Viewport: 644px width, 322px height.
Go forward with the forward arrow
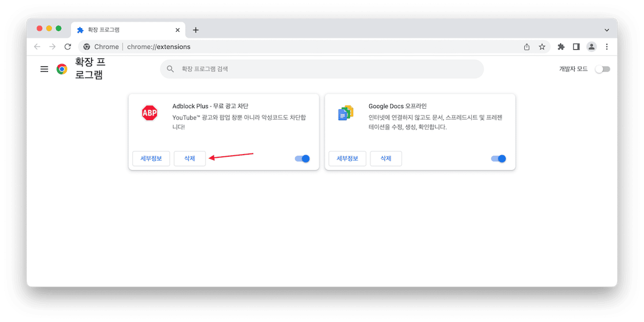coord(52,47)
